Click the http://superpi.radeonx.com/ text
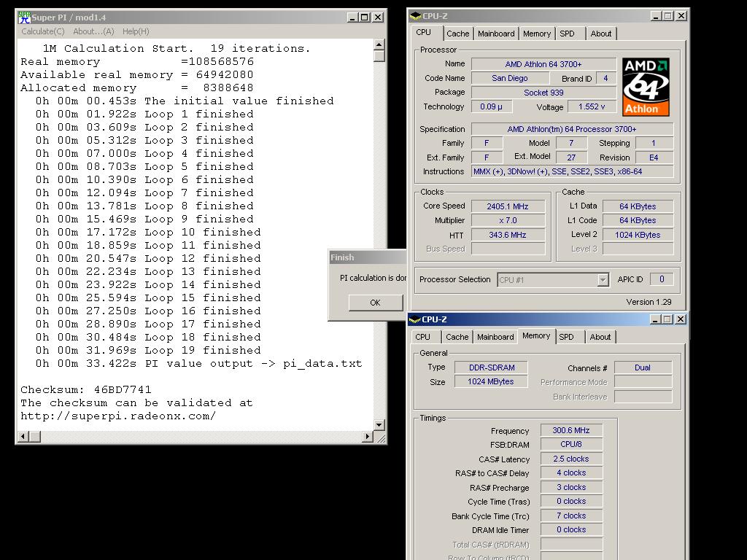Screen dimensions: 747x560 pos(118,416)
